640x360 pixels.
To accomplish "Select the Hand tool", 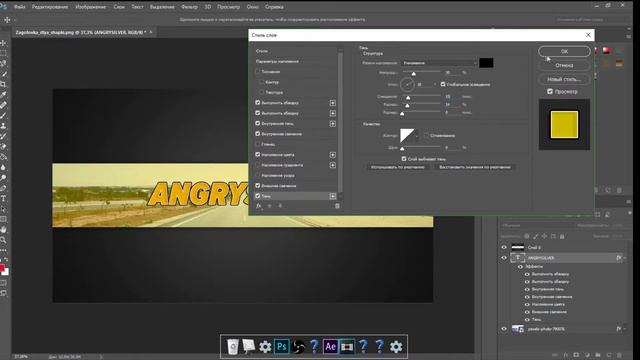I will click(x=3, y=230).
